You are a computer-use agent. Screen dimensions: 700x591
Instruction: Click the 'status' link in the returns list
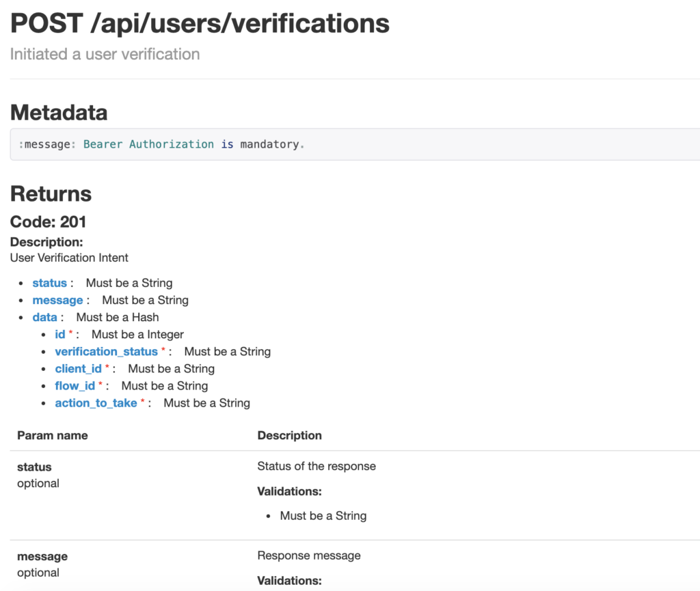49,283
